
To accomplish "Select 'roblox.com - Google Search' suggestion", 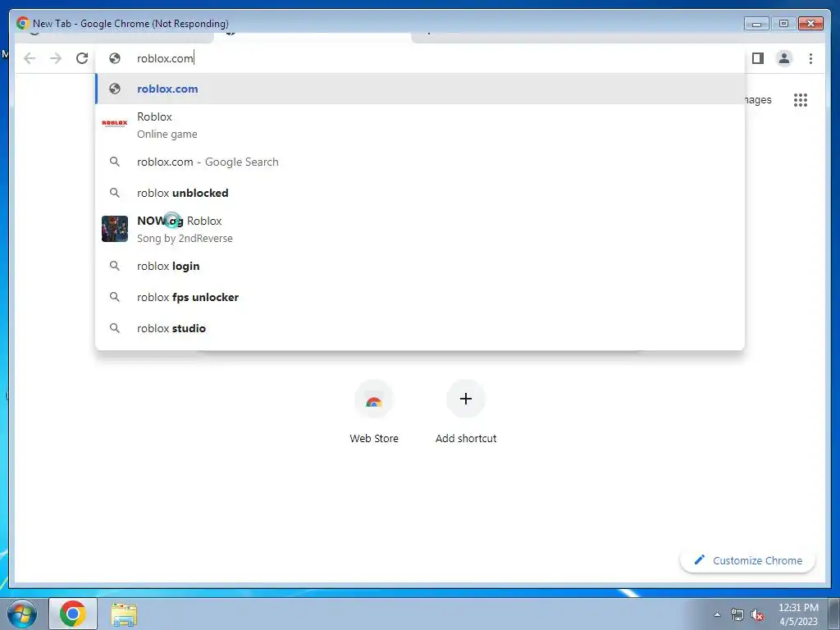I will point(421,162).
